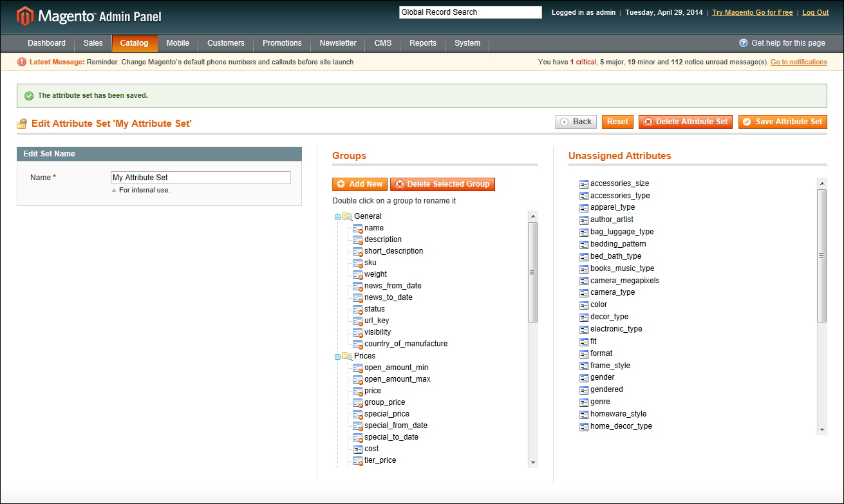Click Groups tree scroll down arrow
Image resolution: width=844 pixels, height=504 pixels.
coord(532,462)
